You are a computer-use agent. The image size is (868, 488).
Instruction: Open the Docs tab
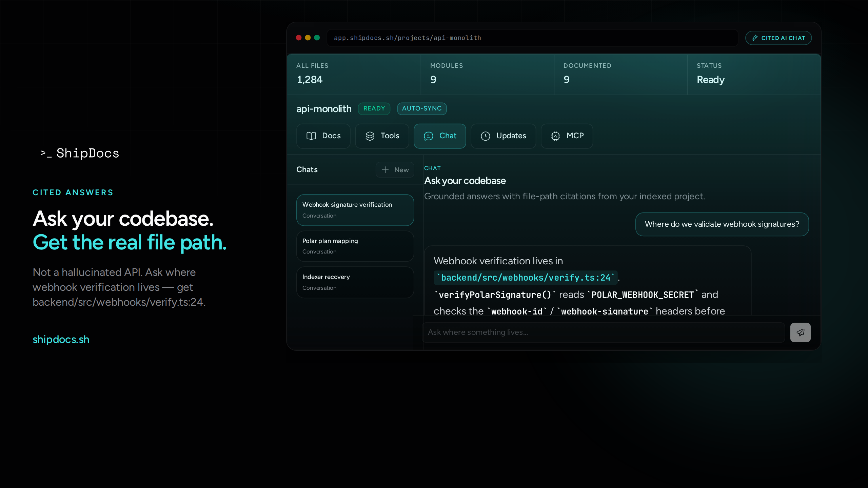pyautogui.click(x=323, y=136)
